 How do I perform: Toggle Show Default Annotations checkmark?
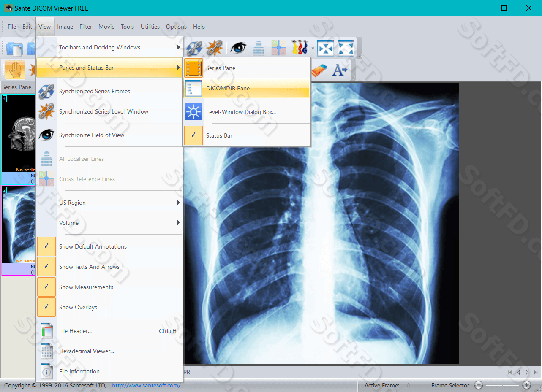[x=46, y=246]
